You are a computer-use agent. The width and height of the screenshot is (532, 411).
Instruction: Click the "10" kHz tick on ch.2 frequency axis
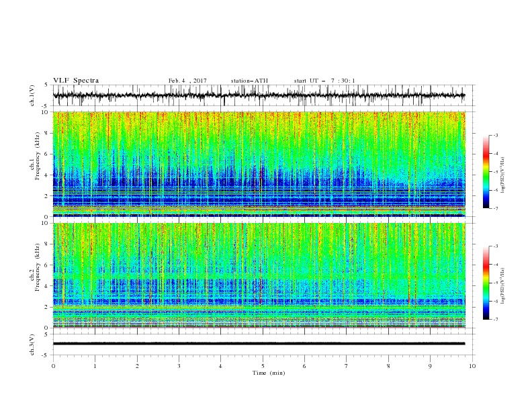point(45,223)
